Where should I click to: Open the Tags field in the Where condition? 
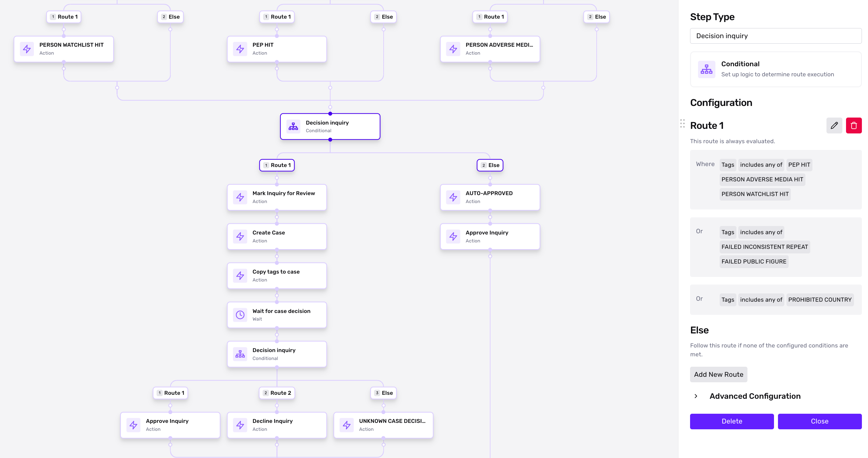pyautogui.click(x=728, y=165)
